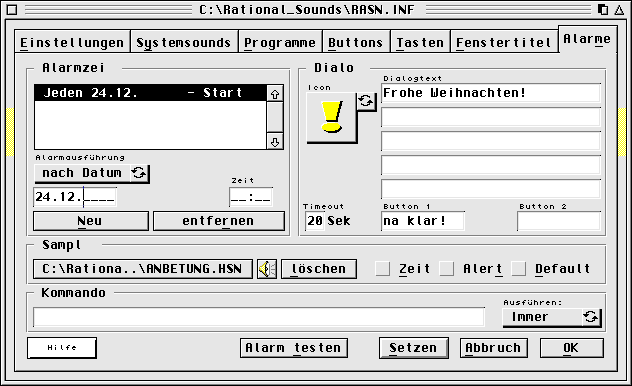Image resolution: width=632 pixels, height=386 pixels.
Task: Remove the alarm with the entfernen button
Action: (x=218, y=221)
